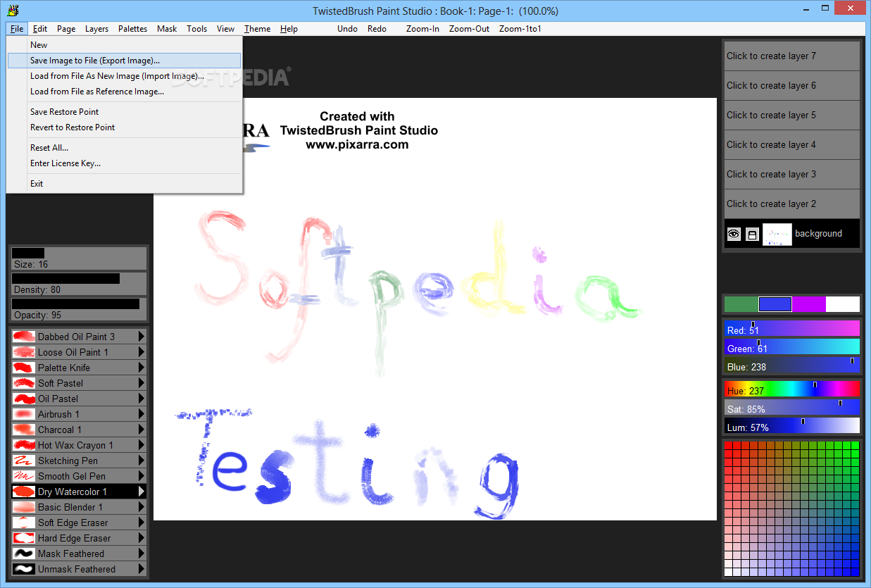Viewport: 871px width, 588px height.
Task: Select the Dry Watercolor 1 brush icon
Action: click(24, 492)
